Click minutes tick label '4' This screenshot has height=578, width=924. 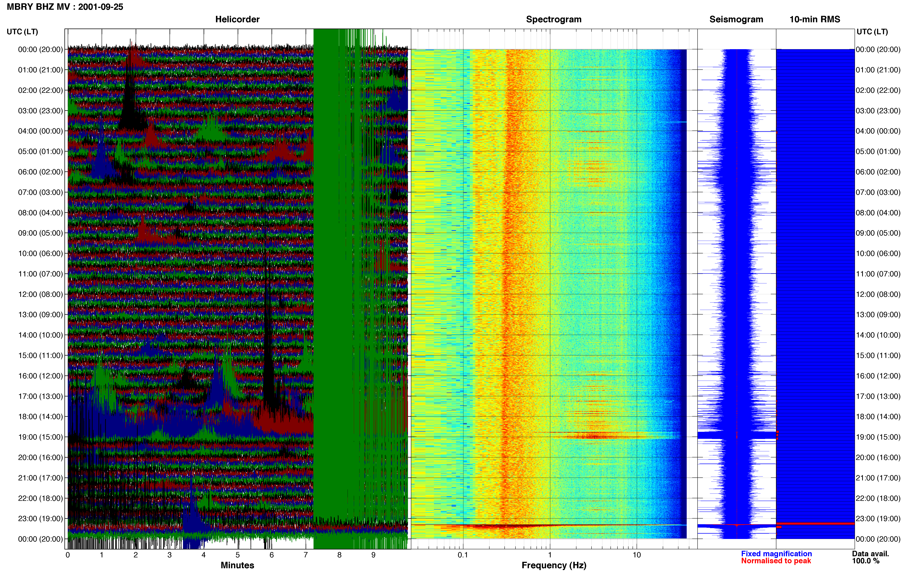tap(204, 555)
